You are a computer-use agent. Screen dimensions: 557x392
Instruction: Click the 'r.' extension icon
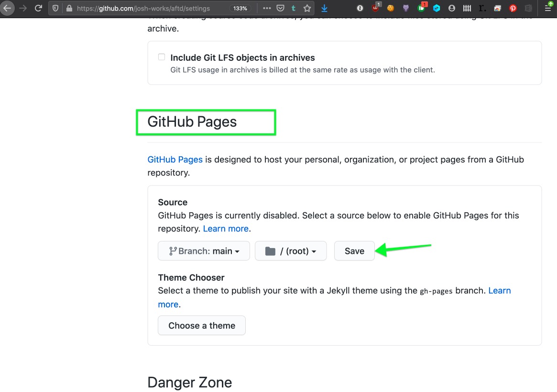(482, 8)
